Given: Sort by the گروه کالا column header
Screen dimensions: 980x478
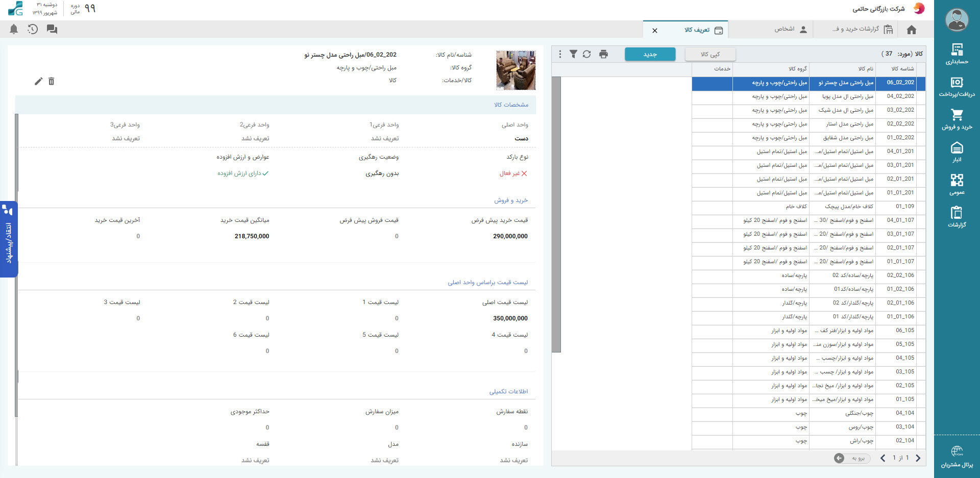Looking at the screenshot, I should pos(771,69).
